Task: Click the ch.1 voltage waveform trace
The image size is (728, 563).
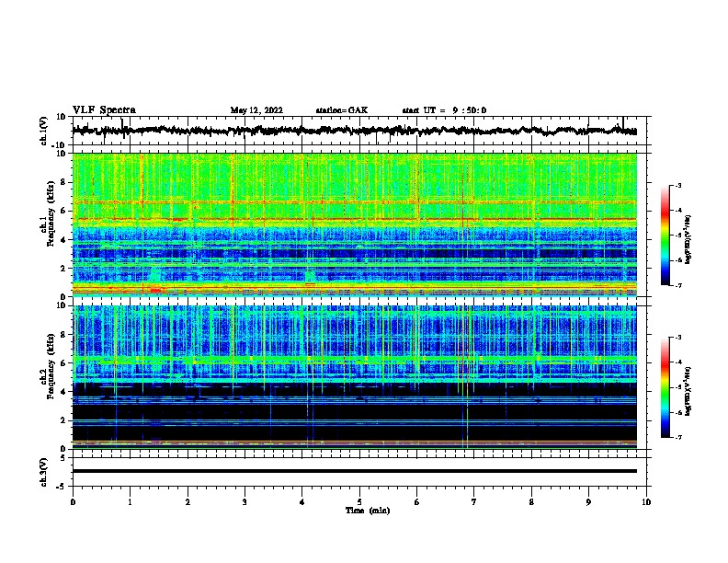Action: 354,131
